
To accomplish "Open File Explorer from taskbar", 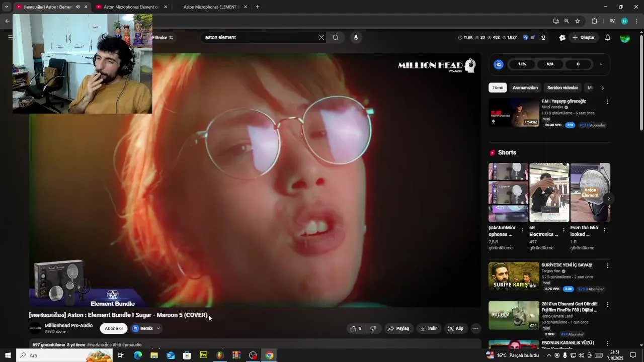I will pyautogui.click(x=154, y=355).
